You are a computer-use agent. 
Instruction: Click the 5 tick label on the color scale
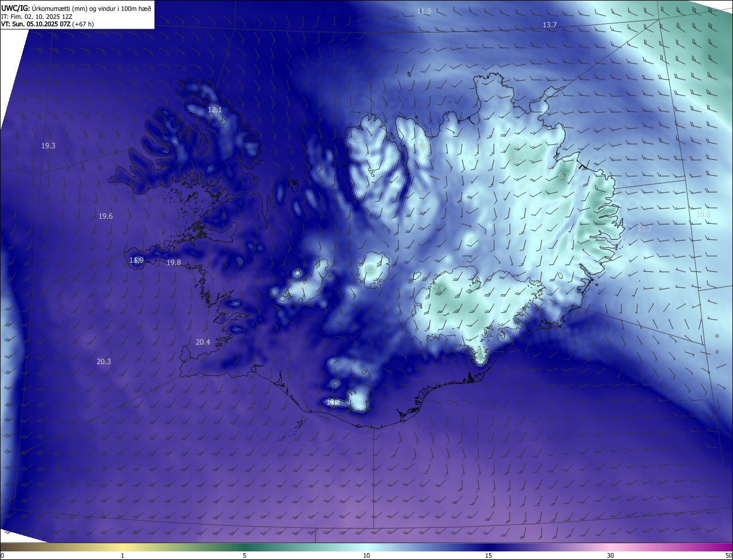tap(245, 555)
